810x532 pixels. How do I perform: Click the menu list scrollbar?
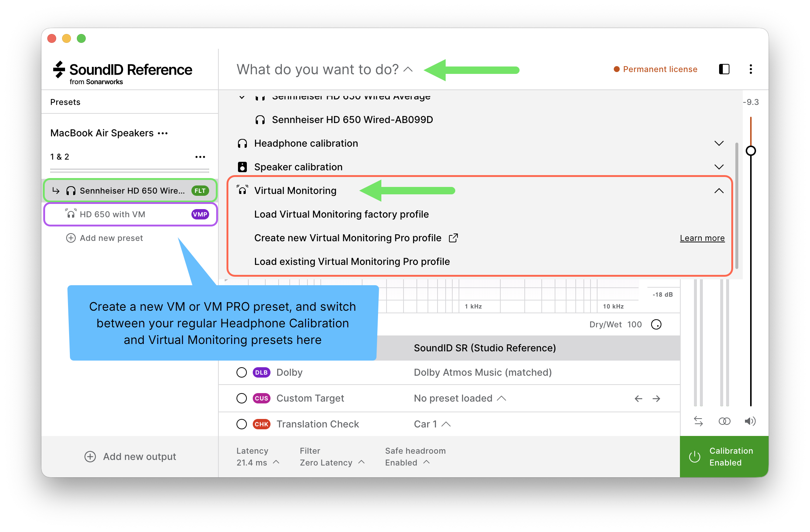click(736, 205)
